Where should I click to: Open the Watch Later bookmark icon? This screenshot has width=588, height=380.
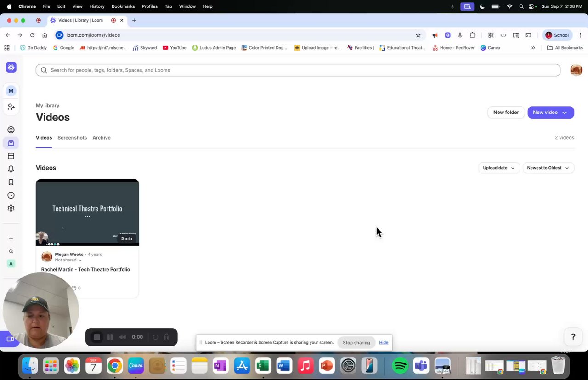click(x=11, y=182)
